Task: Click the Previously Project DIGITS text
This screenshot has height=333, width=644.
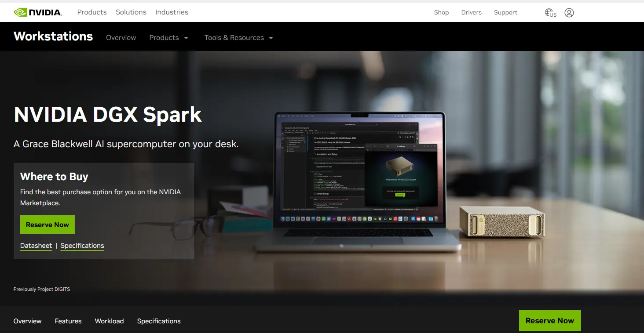Action: (x=42, y=289)
